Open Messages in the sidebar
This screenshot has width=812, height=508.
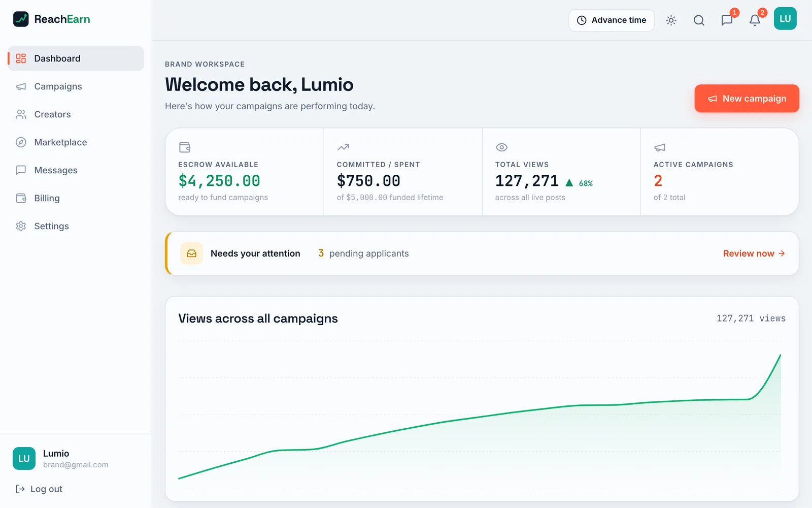point(76,170)
